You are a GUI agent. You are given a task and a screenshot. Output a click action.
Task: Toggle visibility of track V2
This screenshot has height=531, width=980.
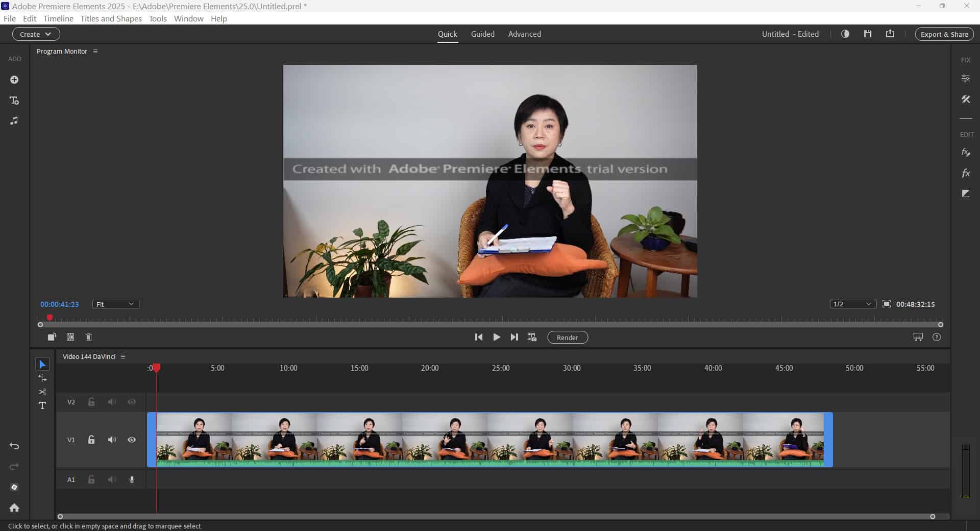131,402
